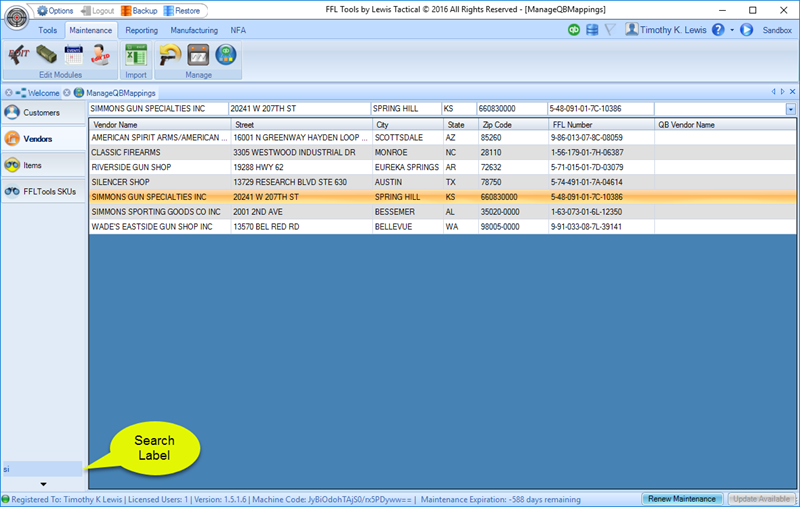Close the ManageQBMappings tab

pos(67,93)
